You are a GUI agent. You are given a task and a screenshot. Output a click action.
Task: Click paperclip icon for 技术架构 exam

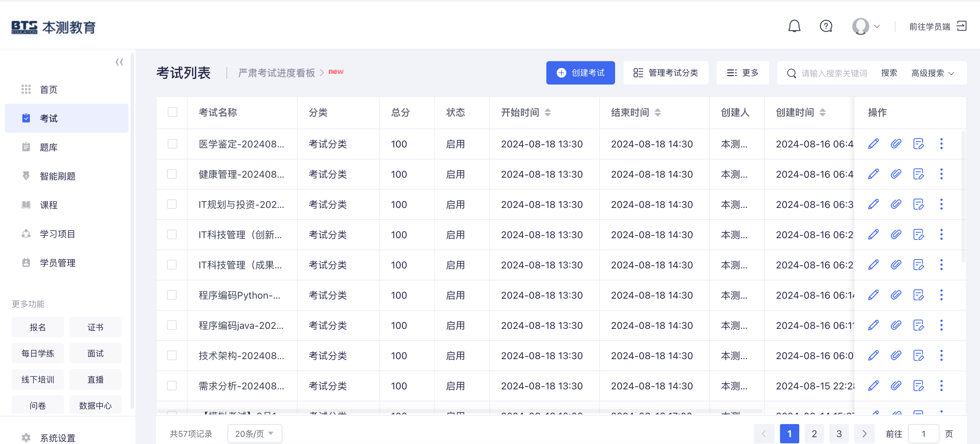[x=896, y=355]
